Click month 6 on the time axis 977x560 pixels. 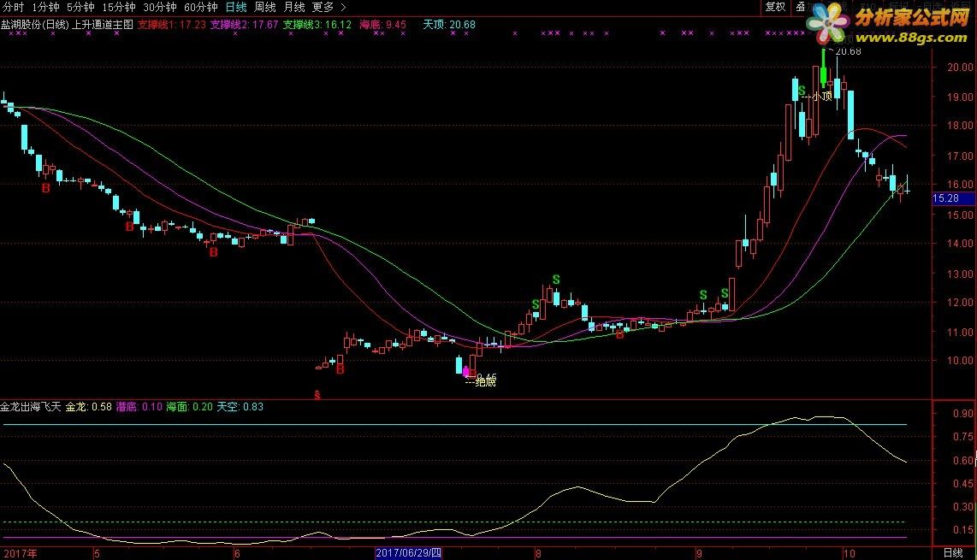coord(237,554)
